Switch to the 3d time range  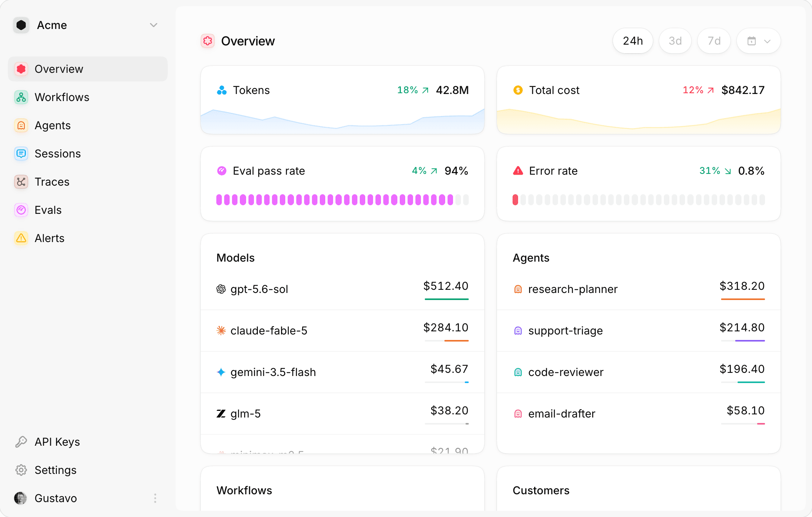click(675, 41)
